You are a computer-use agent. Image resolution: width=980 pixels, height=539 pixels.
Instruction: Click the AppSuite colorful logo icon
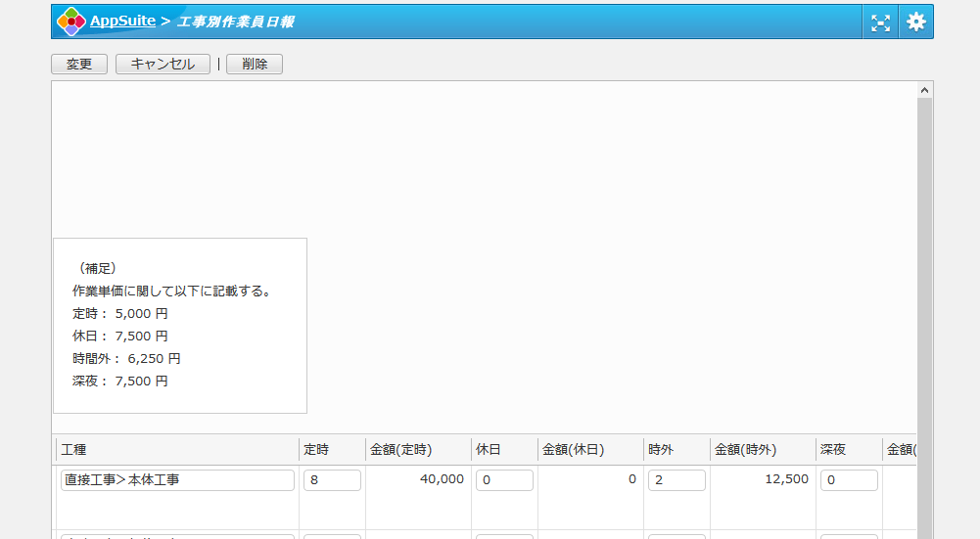(x=71, y=22)
